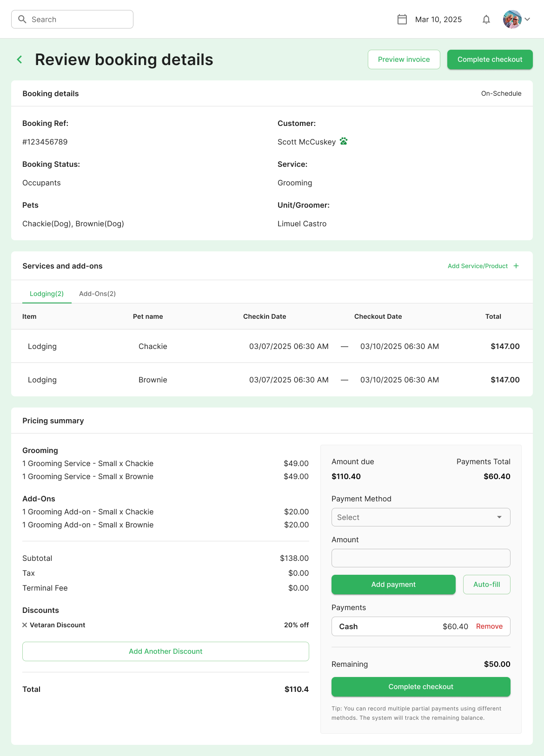
Task: Click the Mar 10, 2025 date text
Action: pyautogui.click(x=438, y=19)
